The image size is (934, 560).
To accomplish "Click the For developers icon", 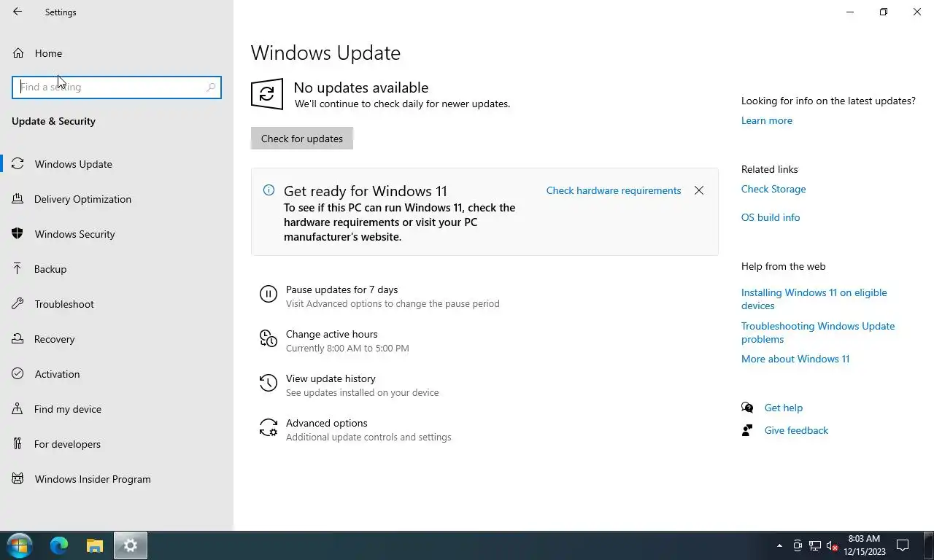I will coord(18,444).
